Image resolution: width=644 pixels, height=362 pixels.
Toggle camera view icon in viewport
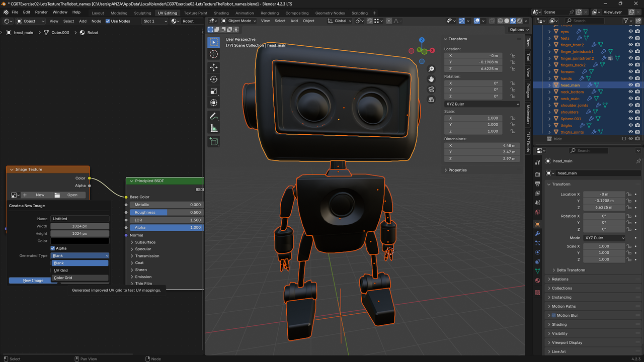tap(431, 89)
